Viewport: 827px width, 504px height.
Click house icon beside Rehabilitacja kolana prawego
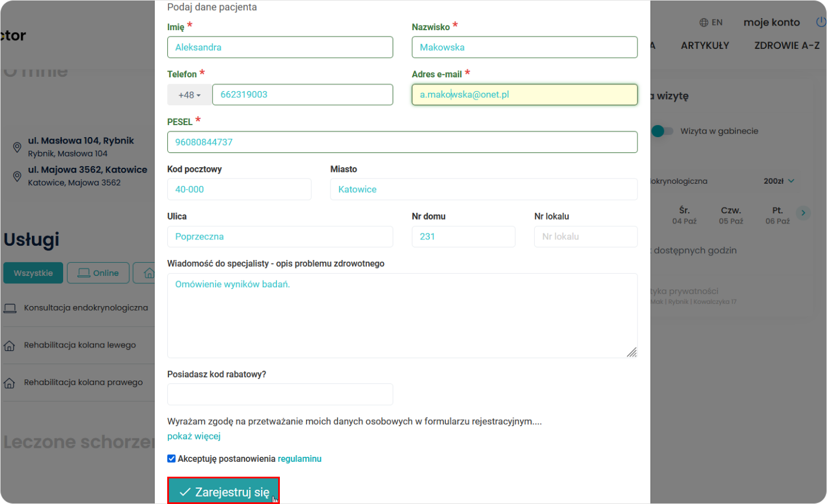click(10, 383)
